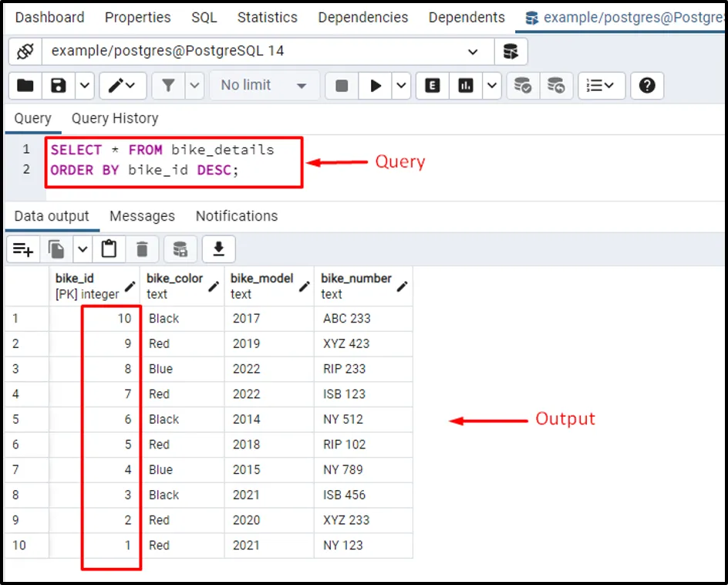
Task: Click the Commit transaction icon
Action: pos(523,86)
